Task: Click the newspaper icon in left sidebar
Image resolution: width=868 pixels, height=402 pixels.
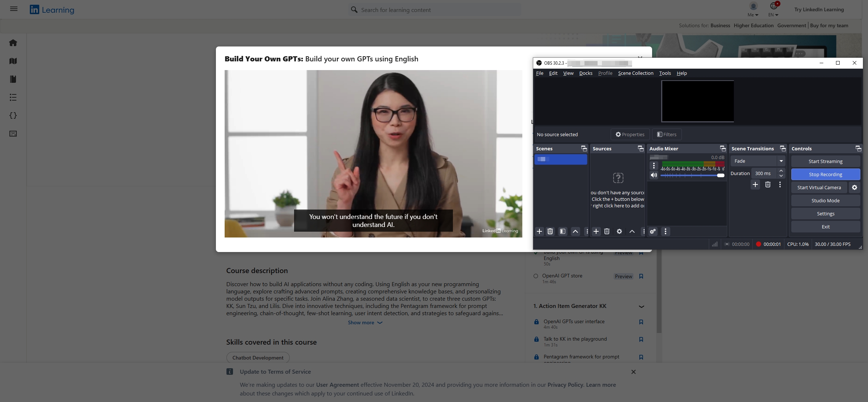Action: click(x=13, y=134)
